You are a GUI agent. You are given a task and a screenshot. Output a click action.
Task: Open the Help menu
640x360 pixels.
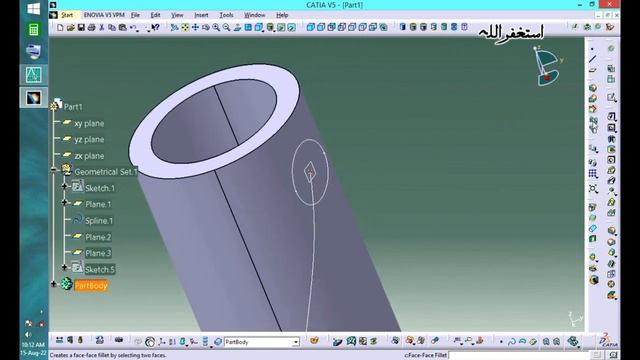[x=282, y=15]
